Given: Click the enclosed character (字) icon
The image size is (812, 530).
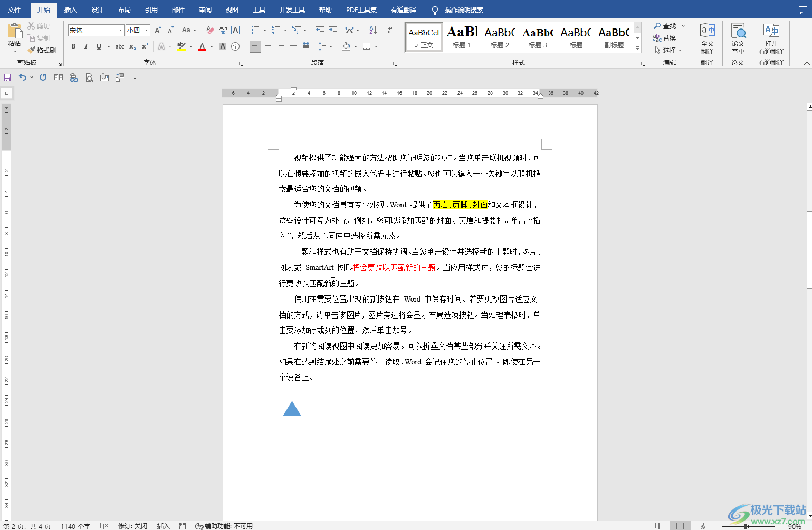Looking at the screenshot, I should [235, 46].
